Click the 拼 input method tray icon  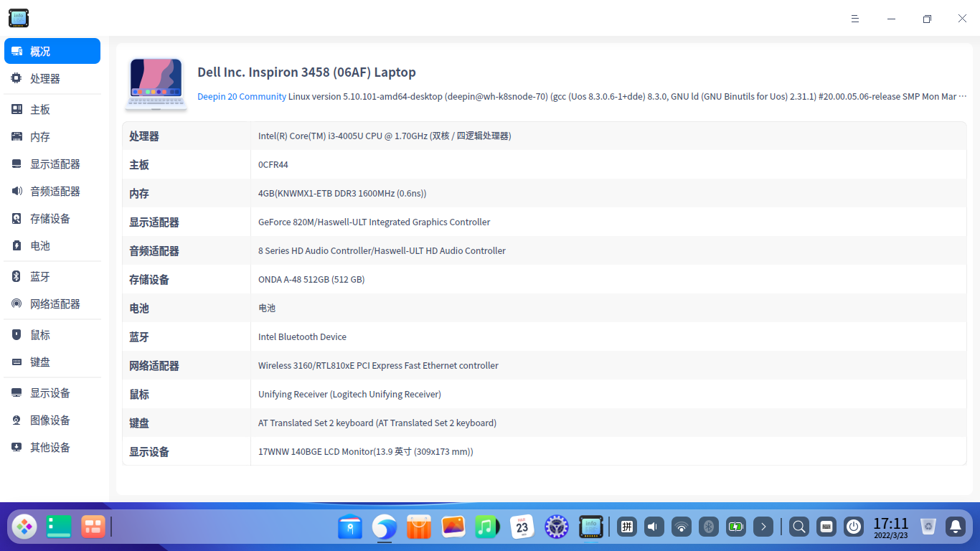point(626,527)
